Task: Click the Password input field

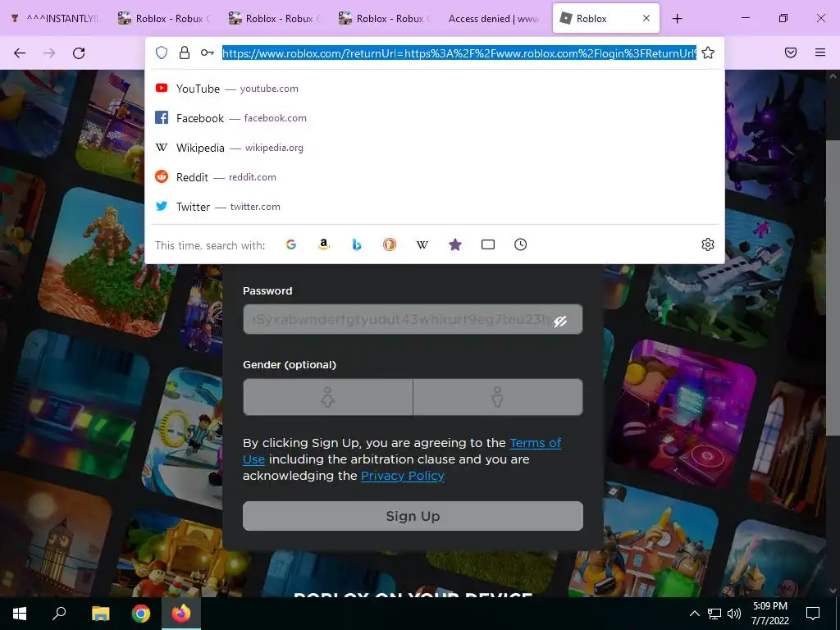Action: 413,319
